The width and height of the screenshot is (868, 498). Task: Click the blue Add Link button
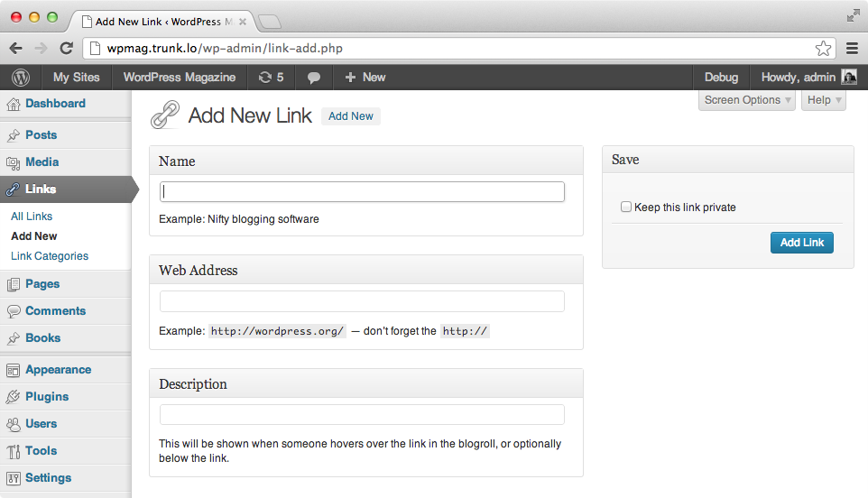[801, 243]
